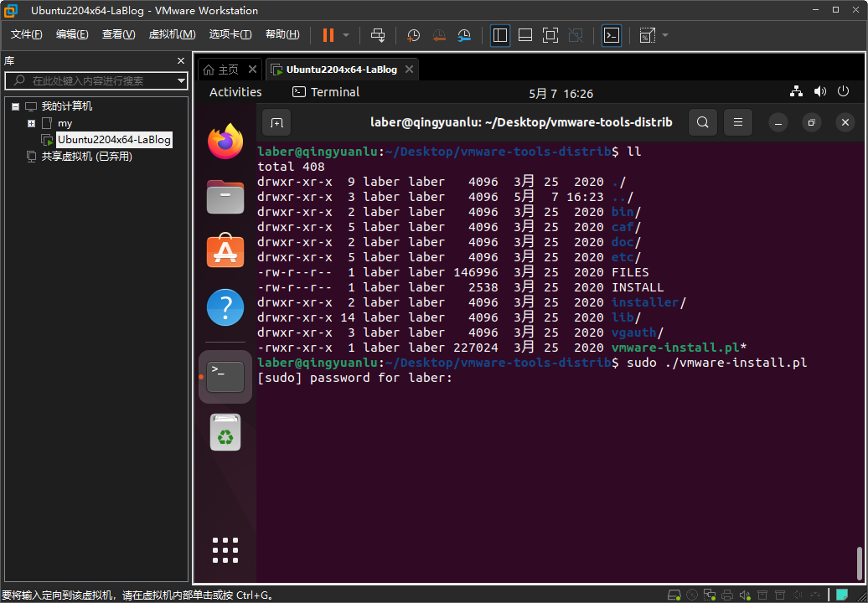The image size is (868, 603).
Task: Click the power icon in Ubuntu top bar
Action: click(843, 91)
